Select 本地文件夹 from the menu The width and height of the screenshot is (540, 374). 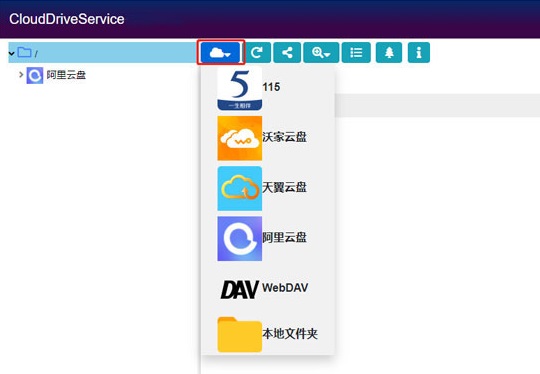(x=267, y=334)
